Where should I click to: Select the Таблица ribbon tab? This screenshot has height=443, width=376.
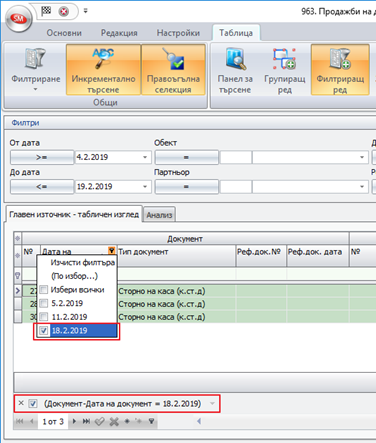pyautogui.click(x=236, y=33)
